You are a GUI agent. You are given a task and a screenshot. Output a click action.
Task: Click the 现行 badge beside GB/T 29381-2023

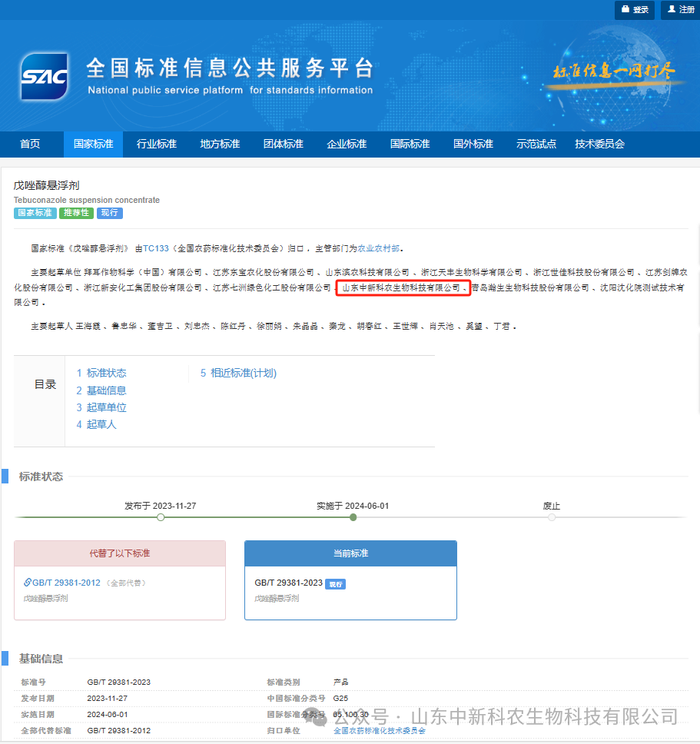click(x=335, y=584)
